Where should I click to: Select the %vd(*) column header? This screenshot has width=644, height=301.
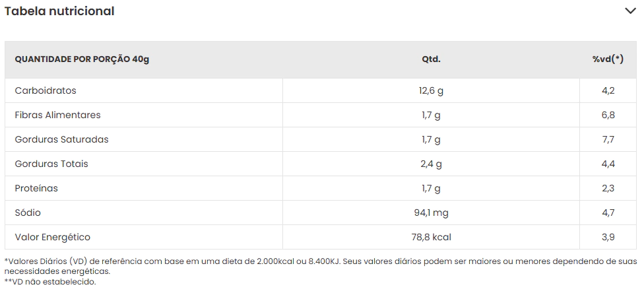[608, 59]
